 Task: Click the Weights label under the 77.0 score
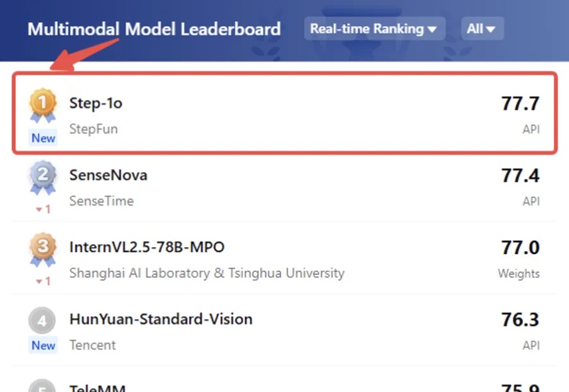coord(519,273)
